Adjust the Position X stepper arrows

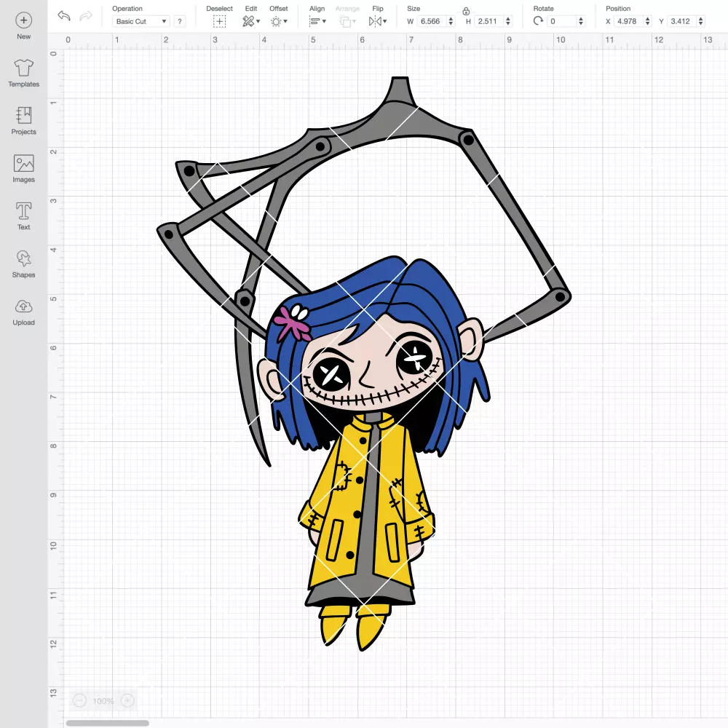click(648, 21)
